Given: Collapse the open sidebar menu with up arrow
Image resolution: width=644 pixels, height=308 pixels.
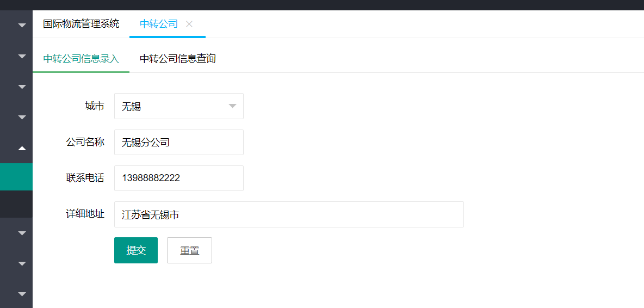Looking at the screenshot, I should 22,147.
